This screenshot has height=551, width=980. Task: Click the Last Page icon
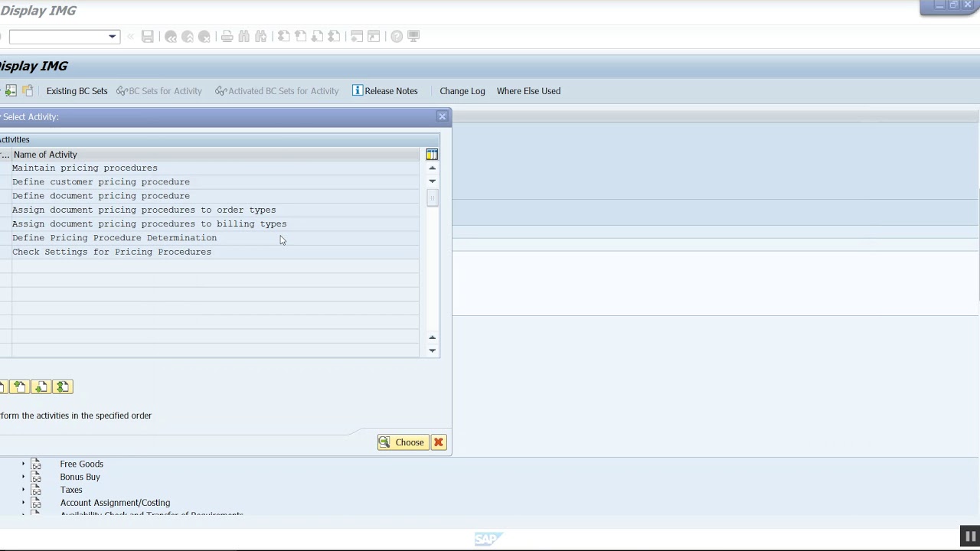[x=335, y=37]
